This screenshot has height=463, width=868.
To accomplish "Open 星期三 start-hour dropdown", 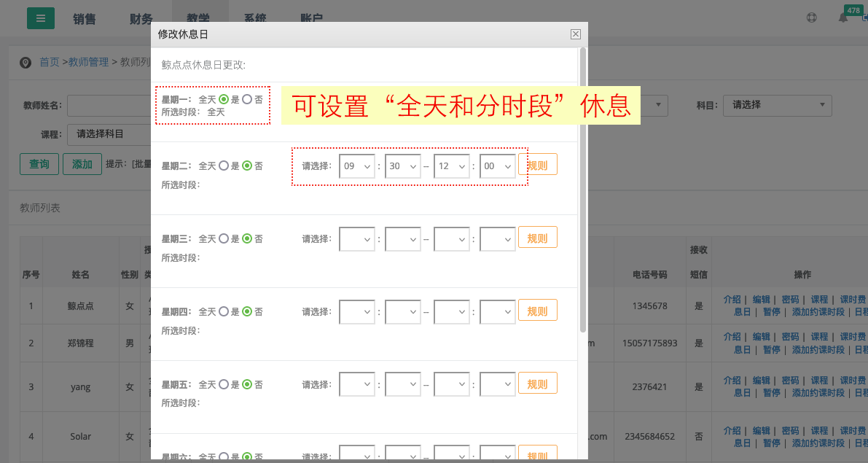I will [x=356, y=239].
